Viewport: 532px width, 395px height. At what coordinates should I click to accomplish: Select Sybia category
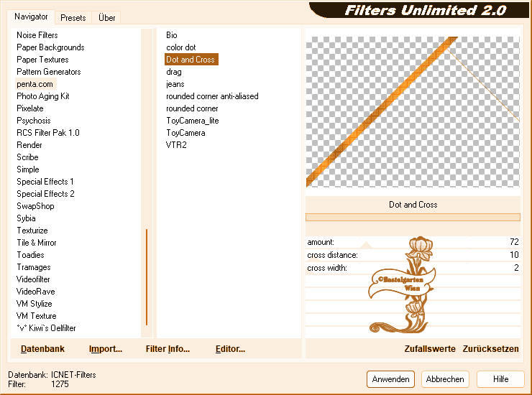26,218
